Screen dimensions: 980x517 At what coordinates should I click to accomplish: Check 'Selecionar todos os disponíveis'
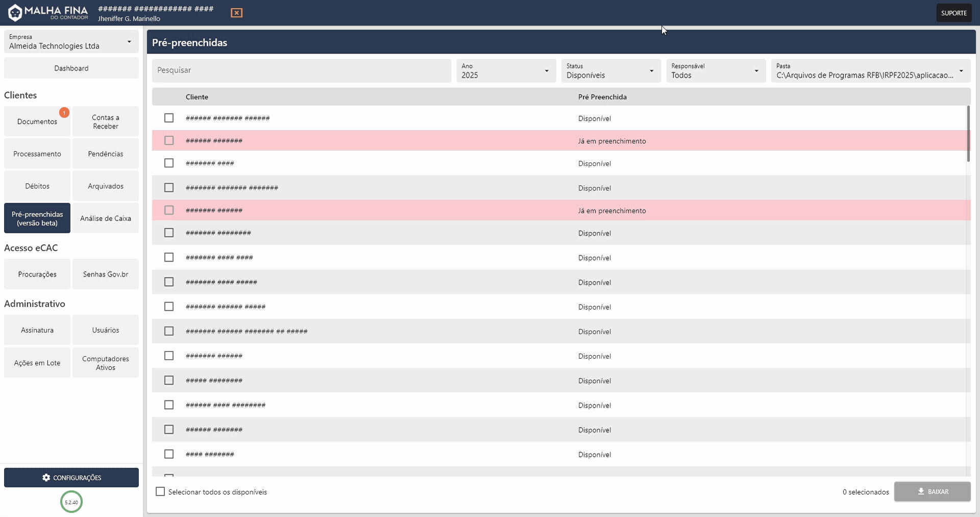pos(160,491)
